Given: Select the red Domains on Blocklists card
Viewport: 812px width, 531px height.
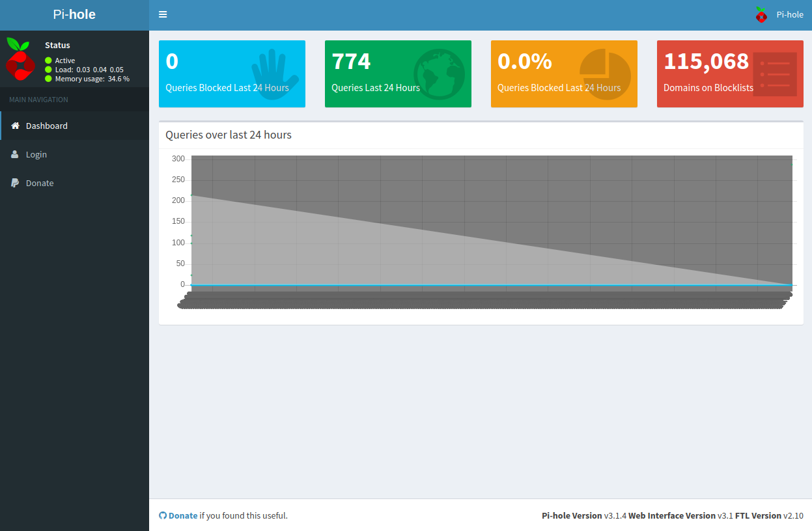Looking at the screenshot, I should click(730, 74).
